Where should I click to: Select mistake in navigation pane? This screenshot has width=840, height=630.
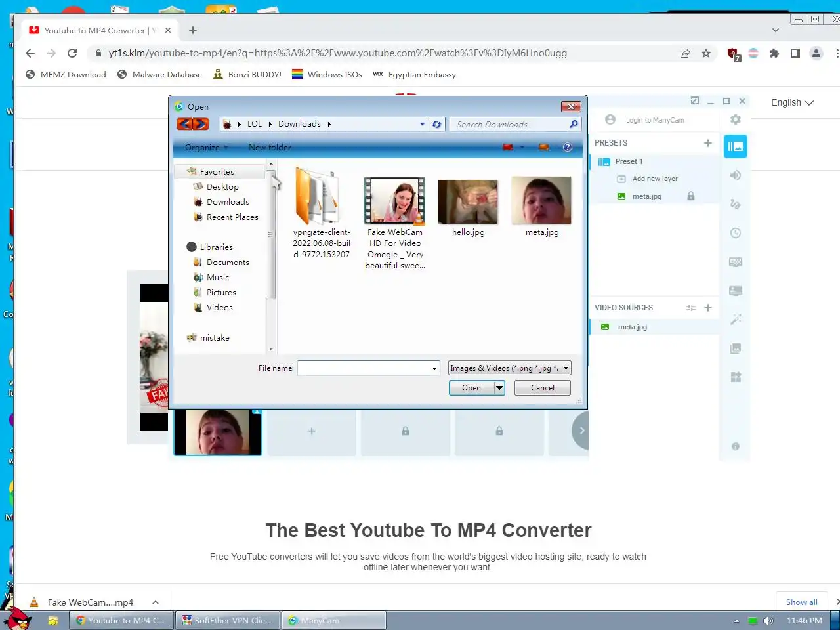point(215,337)
